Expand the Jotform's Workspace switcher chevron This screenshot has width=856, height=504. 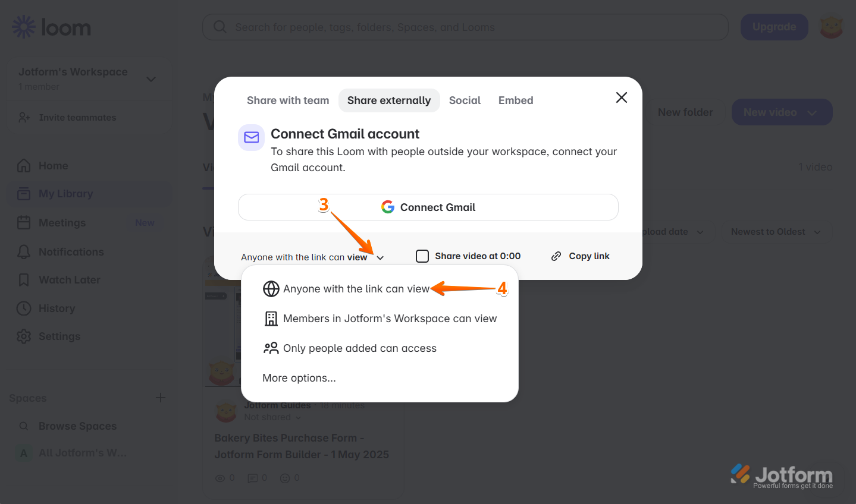pos(151,79)
